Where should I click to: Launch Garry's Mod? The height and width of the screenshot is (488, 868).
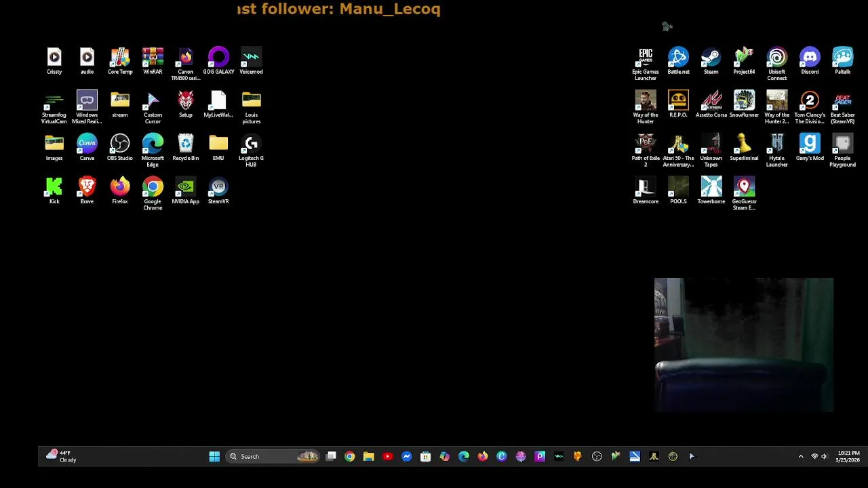pyautogui.click(x=810, y=148)
